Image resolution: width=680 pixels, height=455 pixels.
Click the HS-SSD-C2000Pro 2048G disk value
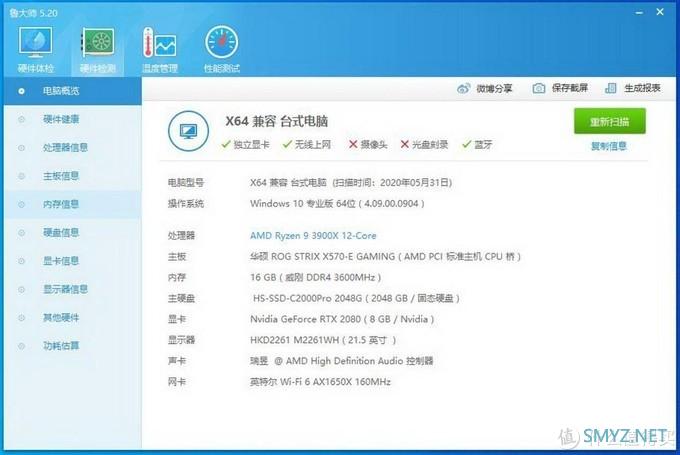pos(356,298)
